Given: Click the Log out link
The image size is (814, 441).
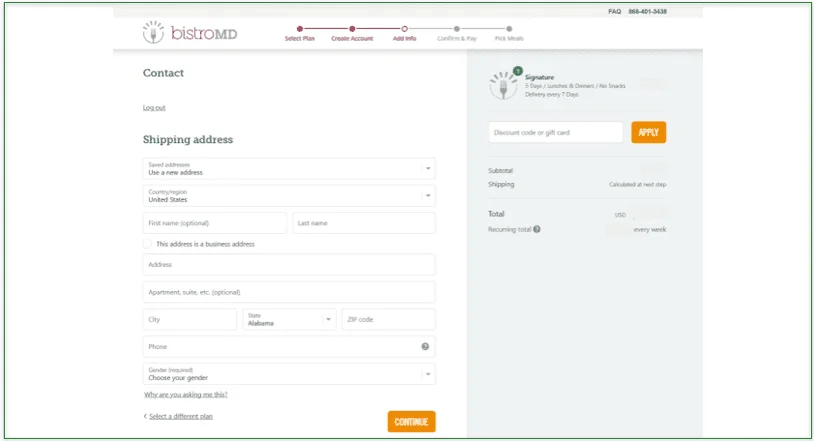Looking at the screenshot, I should tap(154, 108).
